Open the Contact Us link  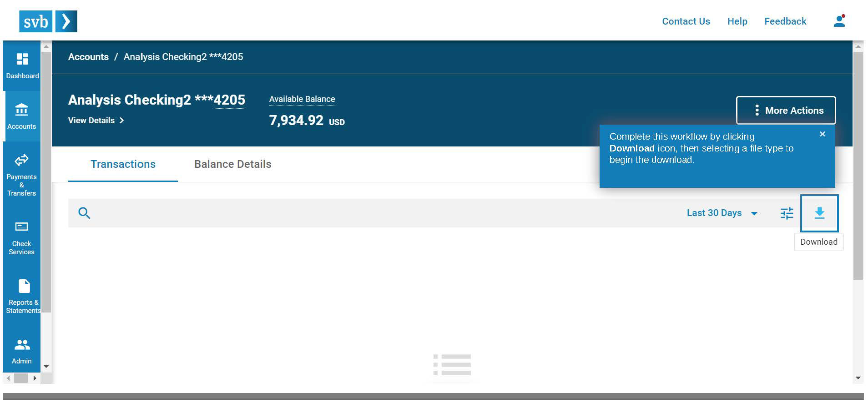[686, 21]
